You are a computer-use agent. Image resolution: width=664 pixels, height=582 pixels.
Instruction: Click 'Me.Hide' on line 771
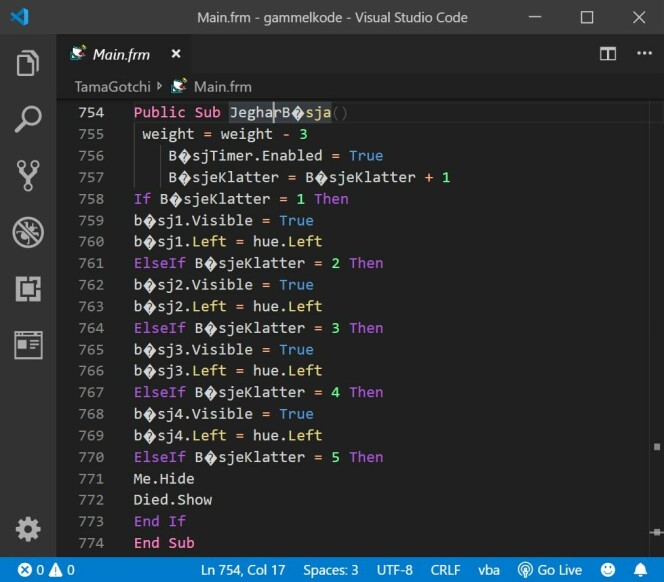(163, 479)
